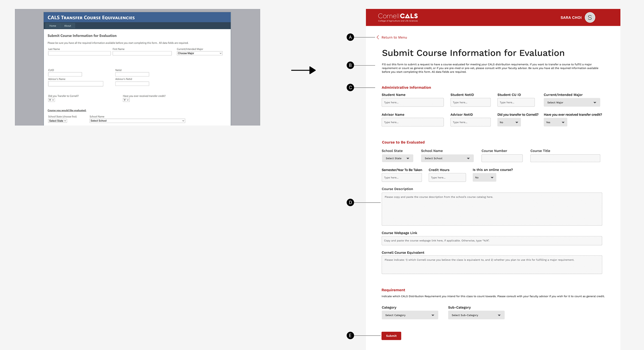Click the Course Number input field
The width and height of the screenshot is (644, 350).
coord(502,158)
